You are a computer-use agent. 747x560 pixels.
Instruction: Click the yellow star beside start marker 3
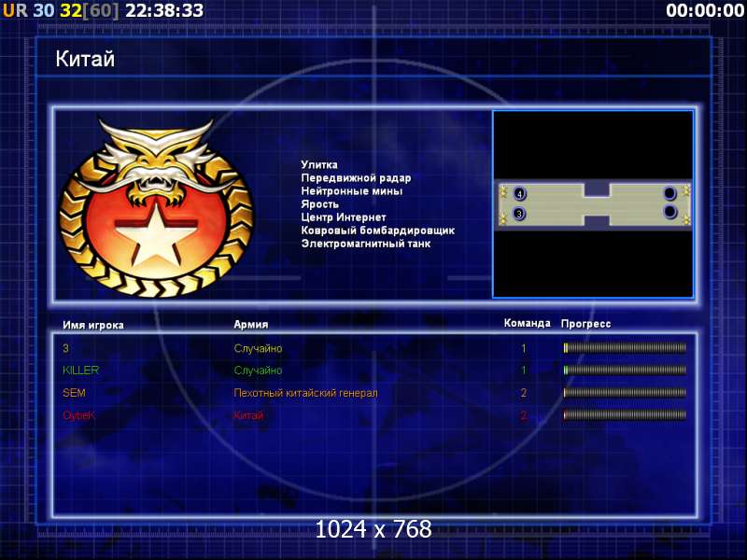pos(503,218)
